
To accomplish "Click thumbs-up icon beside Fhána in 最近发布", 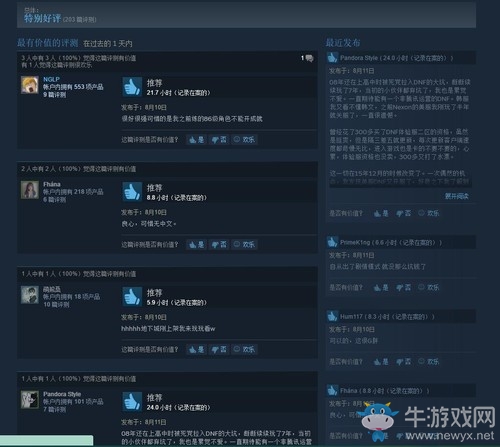I will [x=332, y=390].
